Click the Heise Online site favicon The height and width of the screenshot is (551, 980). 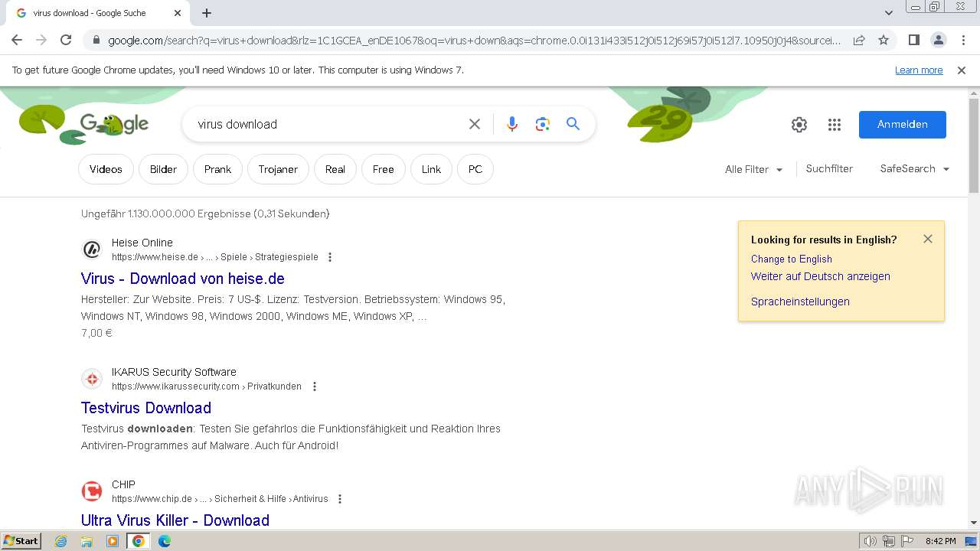[x=92, y=249]
